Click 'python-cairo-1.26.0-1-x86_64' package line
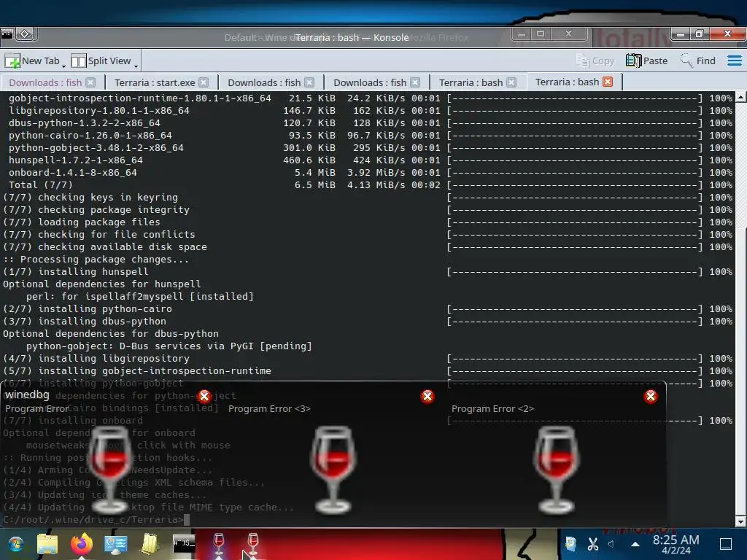 pyautogui.click(x=90, y=135)
